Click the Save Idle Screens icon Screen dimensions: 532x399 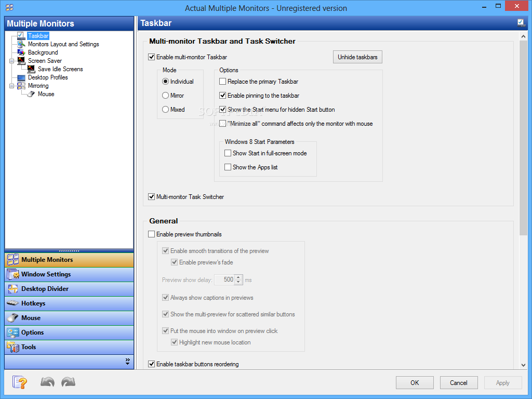[x=31, y=69]
